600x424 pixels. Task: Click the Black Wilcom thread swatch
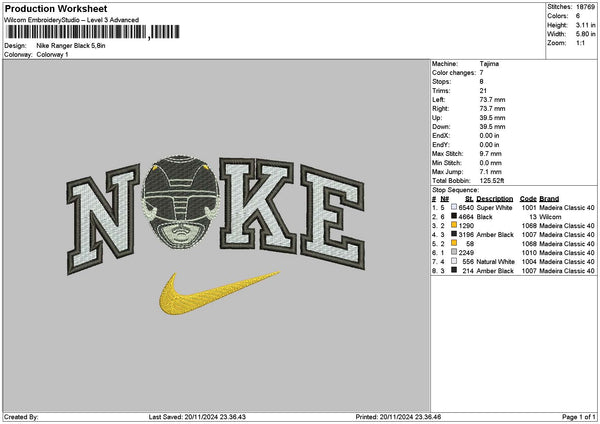coord(454,216)
